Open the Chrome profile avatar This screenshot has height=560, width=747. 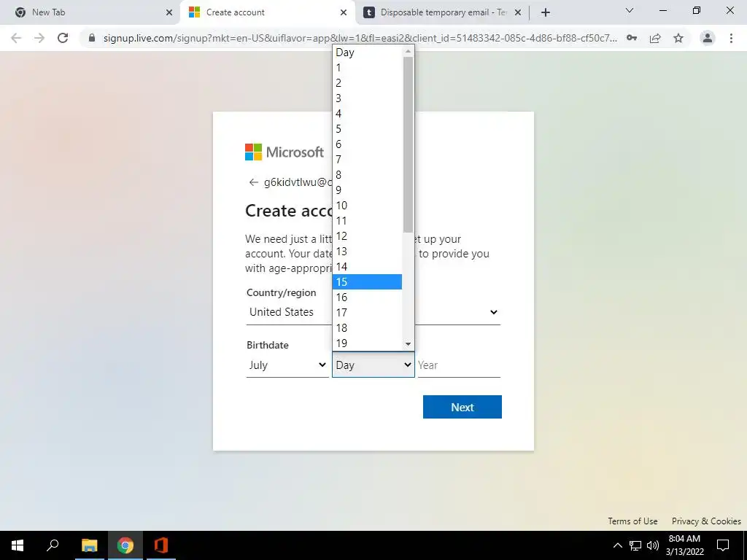coord(708,38)
